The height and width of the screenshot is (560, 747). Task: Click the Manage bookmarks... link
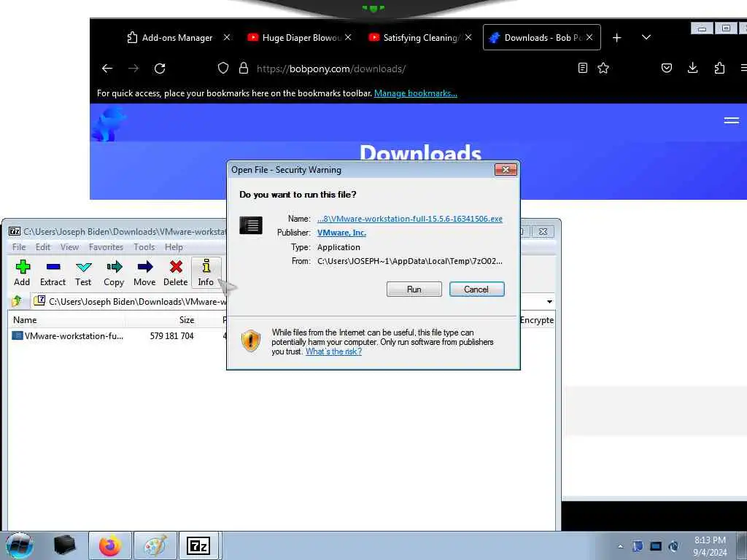[415, 93]
